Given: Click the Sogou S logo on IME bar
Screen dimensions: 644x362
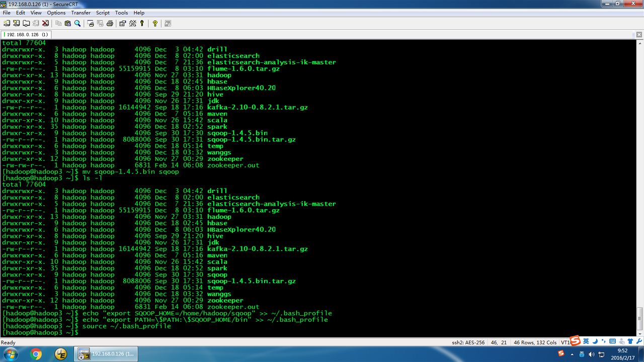Looking at the screenshot, I should (x=576, y=340).
